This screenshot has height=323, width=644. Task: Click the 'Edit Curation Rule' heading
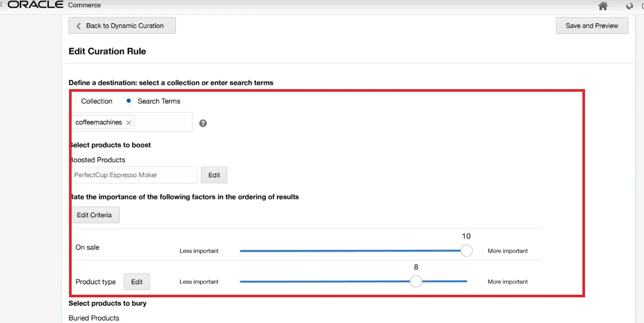point(107,51)
